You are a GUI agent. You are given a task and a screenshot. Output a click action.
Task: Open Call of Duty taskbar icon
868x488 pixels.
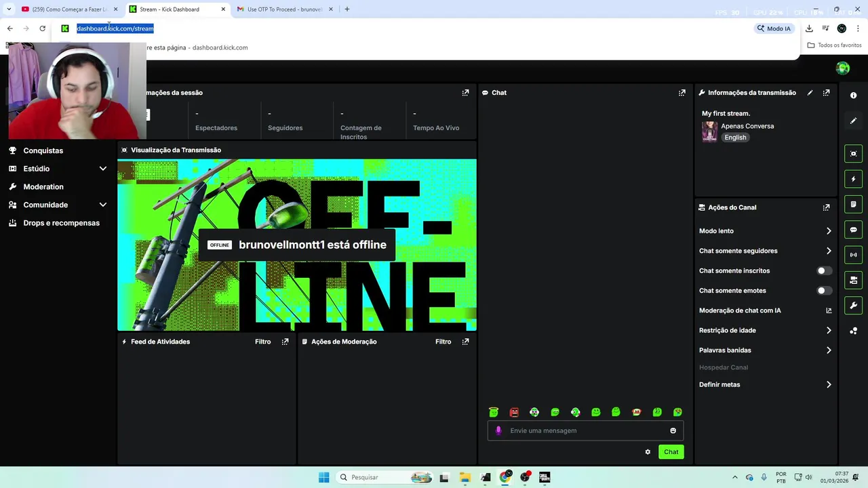pyautogui.click(x=545, y=477)
